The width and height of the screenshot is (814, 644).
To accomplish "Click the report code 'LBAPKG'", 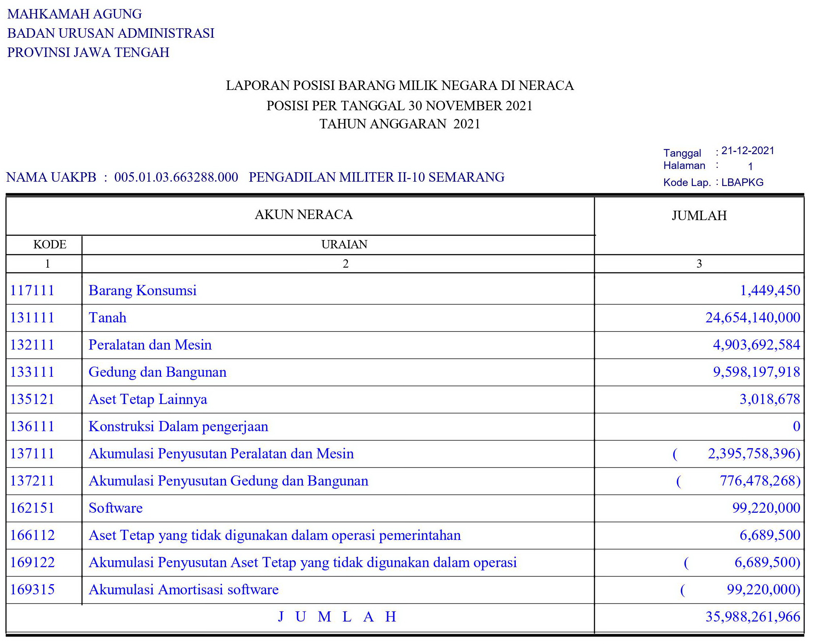I will coord(742,182).
